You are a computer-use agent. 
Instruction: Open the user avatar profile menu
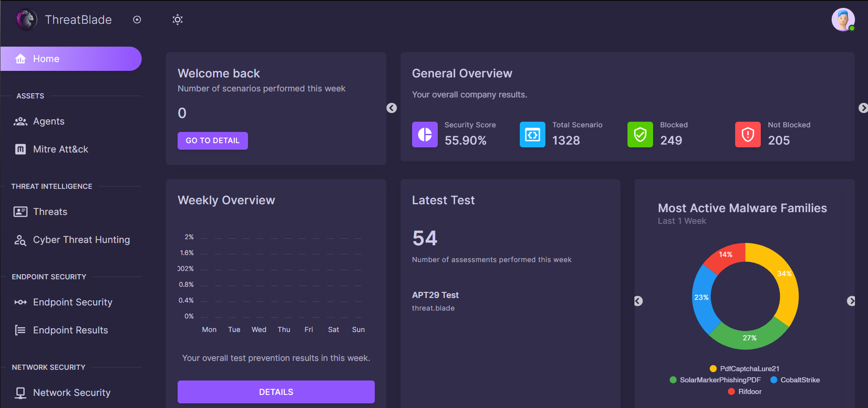(x=843, y=20)
